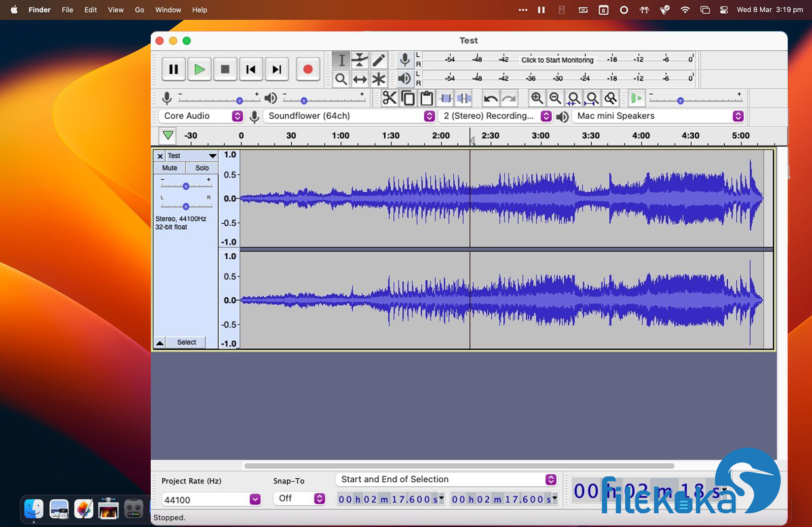Click the Play-at-Speed green button
Screen dimensions: 812x527
pyautogui.click(x=636, y=98)
